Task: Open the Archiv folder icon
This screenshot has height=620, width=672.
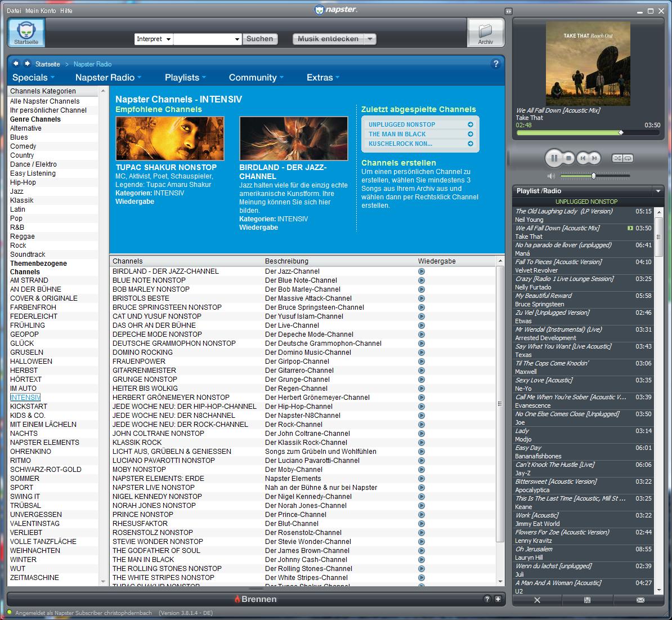Action: tap(485, 33)
